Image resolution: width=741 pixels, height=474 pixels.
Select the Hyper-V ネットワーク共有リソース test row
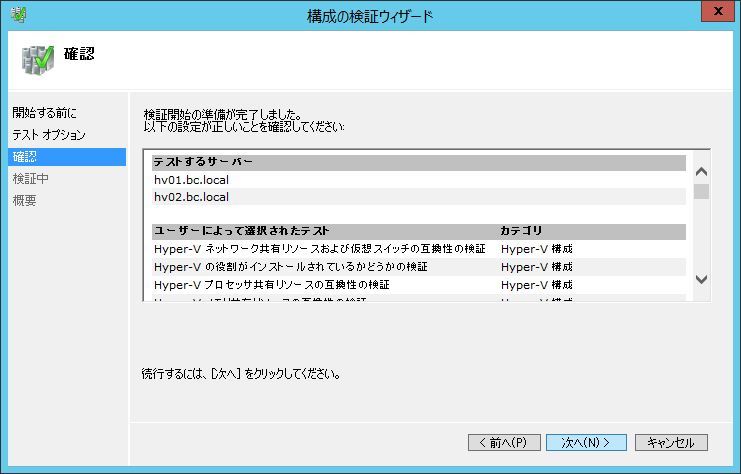tap(419, 249)
